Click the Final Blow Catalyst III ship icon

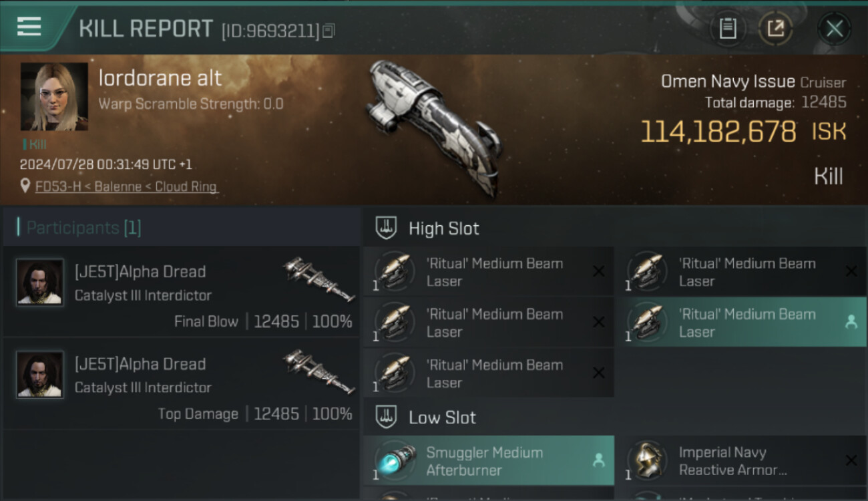click(x=318, y=280)
